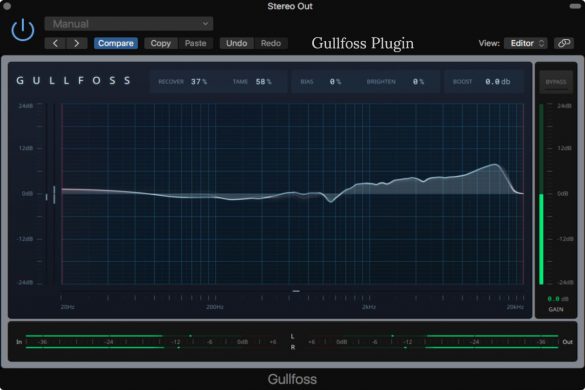Go to next preset arrow
Image resolution: width=585 pixels, height=390 pixels.
pos(76,43)
